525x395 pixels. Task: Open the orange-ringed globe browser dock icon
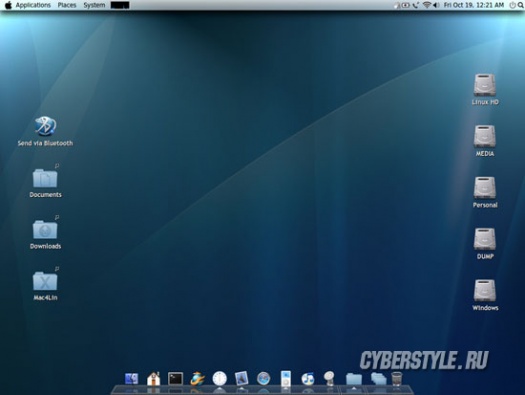pyautogui.click(x=198, y=379)
